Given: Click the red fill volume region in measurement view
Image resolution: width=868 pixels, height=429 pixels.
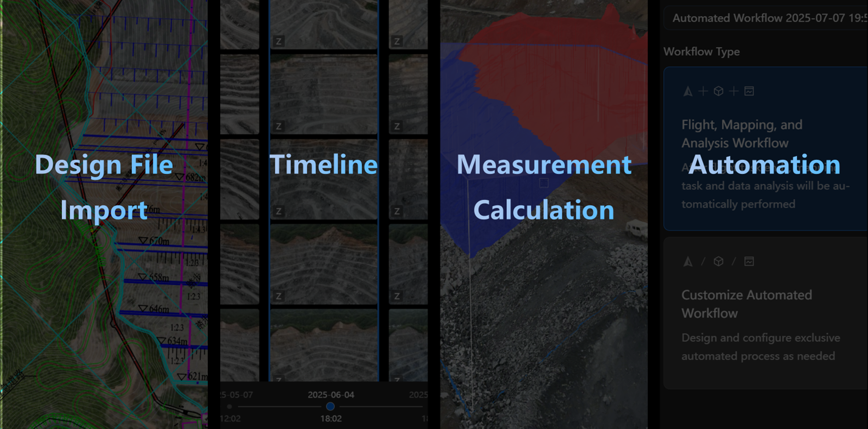Looking at the screenshot, I should tap(562, 85).
